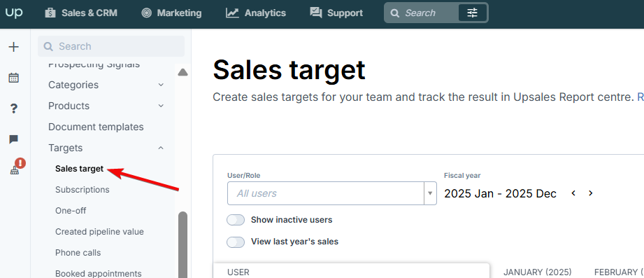
Task: Open the User/Role All users dropdown
Action: click(x=332, y=193)
